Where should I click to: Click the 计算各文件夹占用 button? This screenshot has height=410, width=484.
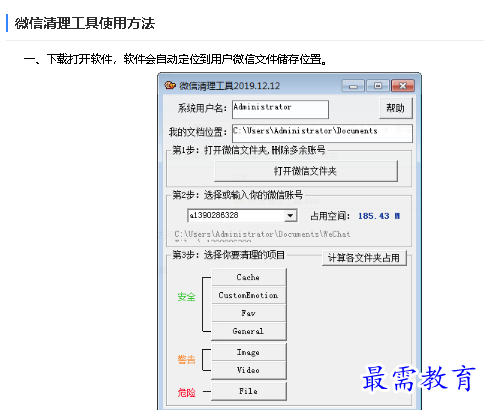coord(364,258)
